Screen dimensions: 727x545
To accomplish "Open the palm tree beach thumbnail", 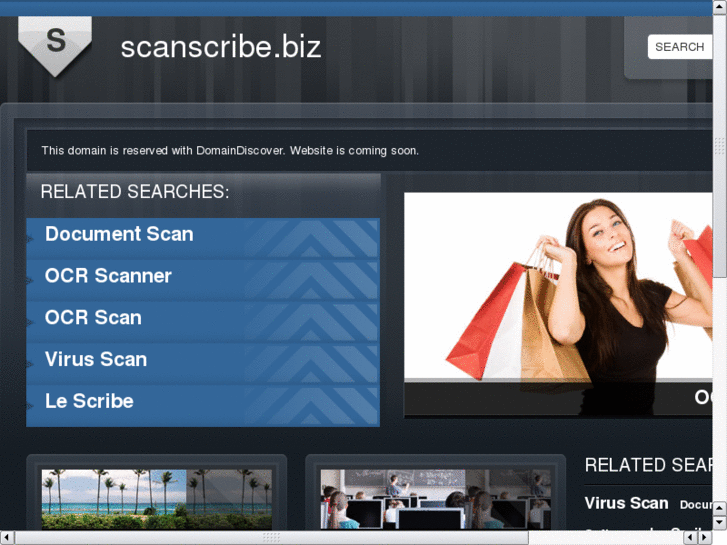I will [x=157, y=499].
